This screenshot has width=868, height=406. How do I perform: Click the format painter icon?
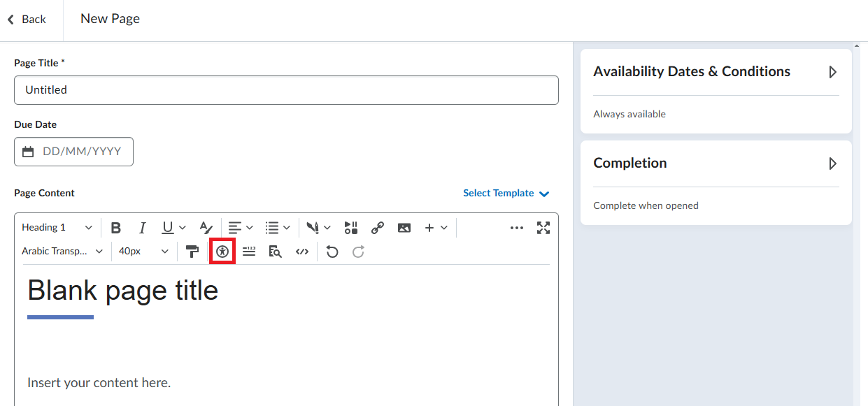click(x=192, y=252)
